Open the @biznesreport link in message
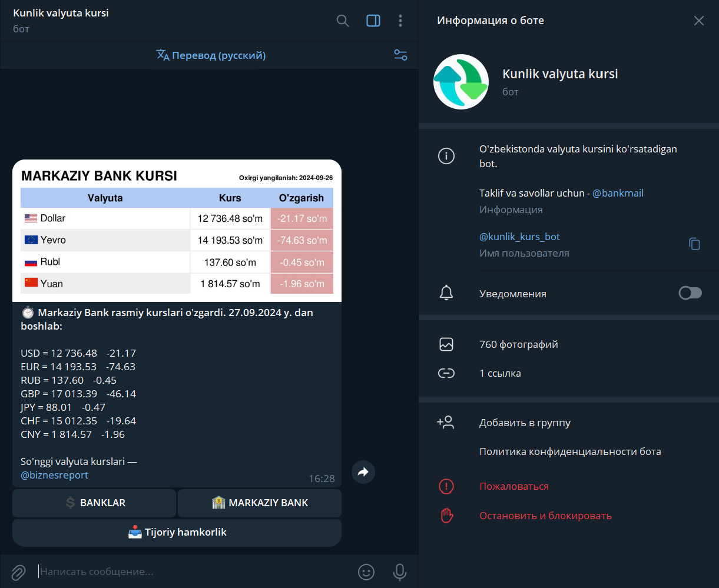Viewport: 719px width, 588px height. (x=55, y=475)
